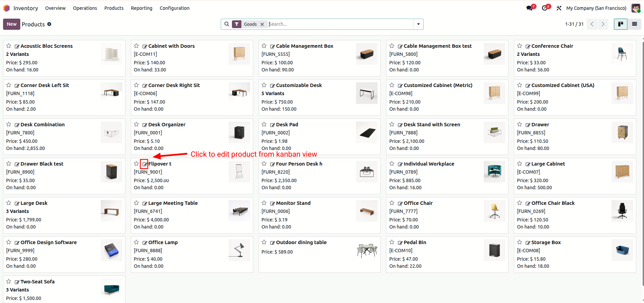Screen dimensions: 644x303
Task: Open the Configuration menu
Action: [174, 8]
